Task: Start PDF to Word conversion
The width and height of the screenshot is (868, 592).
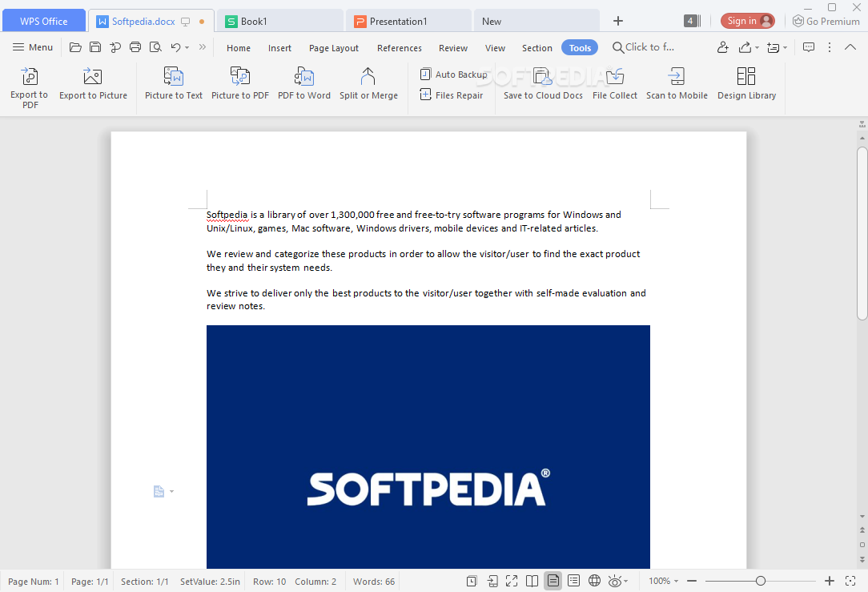Action: pos(304,83)
